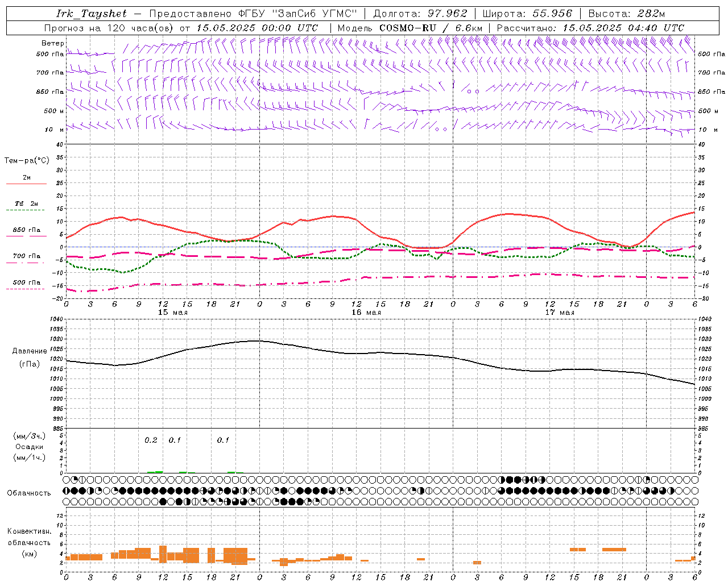
Task: Click the "Осадки" precipitation label
Action: click(x=30, y=447)
